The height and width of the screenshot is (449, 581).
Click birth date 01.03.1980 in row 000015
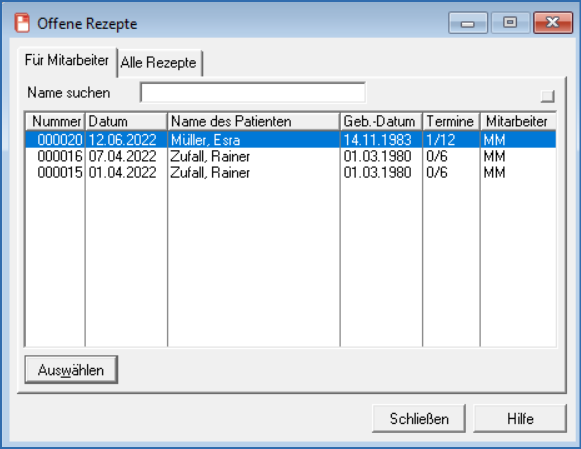click(377, 173)
